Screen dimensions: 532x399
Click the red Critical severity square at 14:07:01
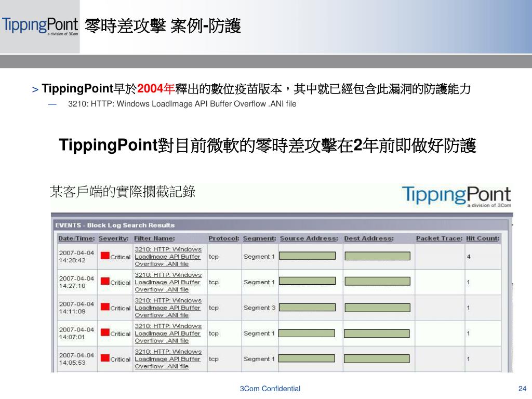pyautogui.click(x=105, y=332)
